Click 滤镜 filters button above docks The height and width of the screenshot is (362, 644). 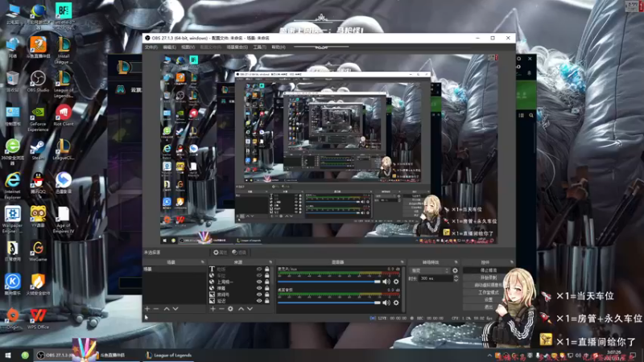coord(239,253)
